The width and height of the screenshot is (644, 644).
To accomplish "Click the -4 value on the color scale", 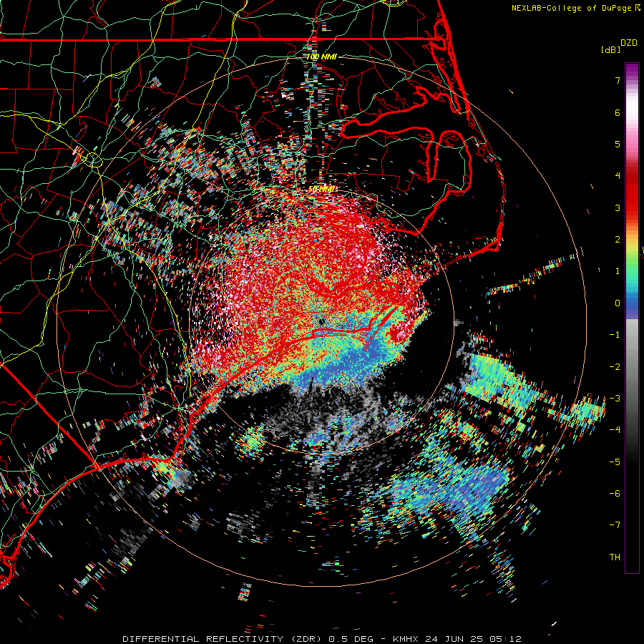I will 615,430.
